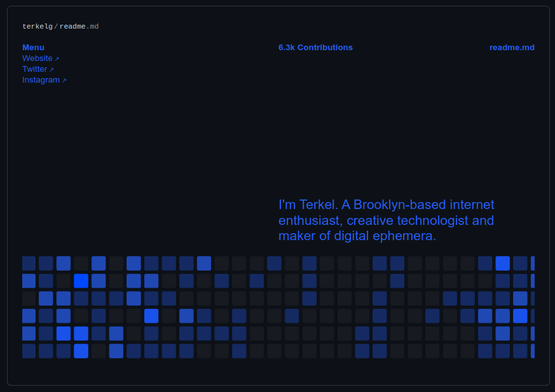Image resolution: width=555 pixels, height=392 pixels.
Task: Click the external arrow icon after Instagram
Action: coord(64,81)
